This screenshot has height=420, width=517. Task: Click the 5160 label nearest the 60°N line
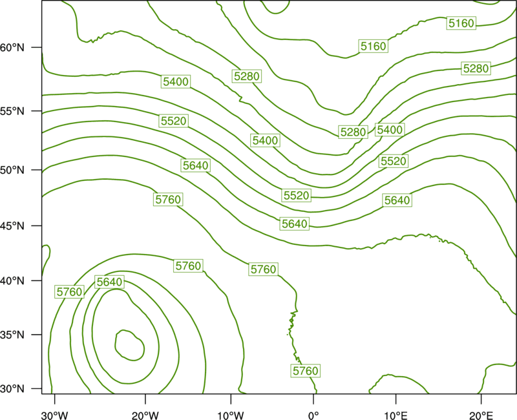[374, 46]
